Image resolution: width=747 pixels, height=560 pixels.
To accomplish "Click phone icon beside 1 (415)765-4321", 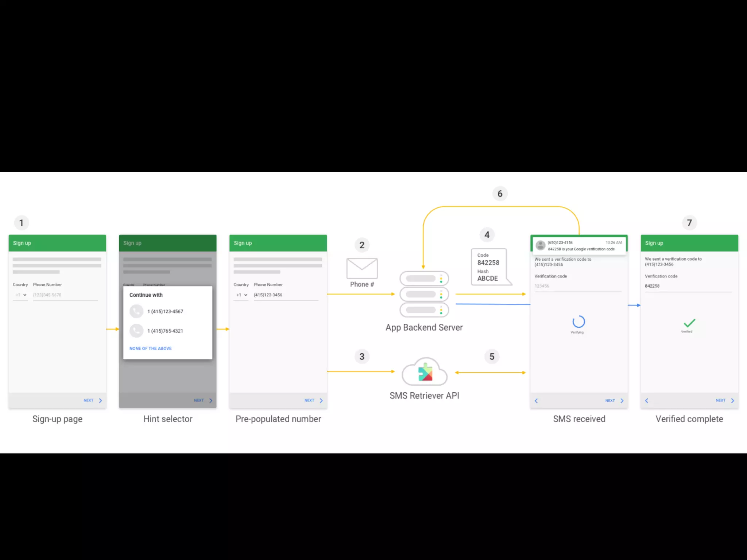I will point(136,331).
